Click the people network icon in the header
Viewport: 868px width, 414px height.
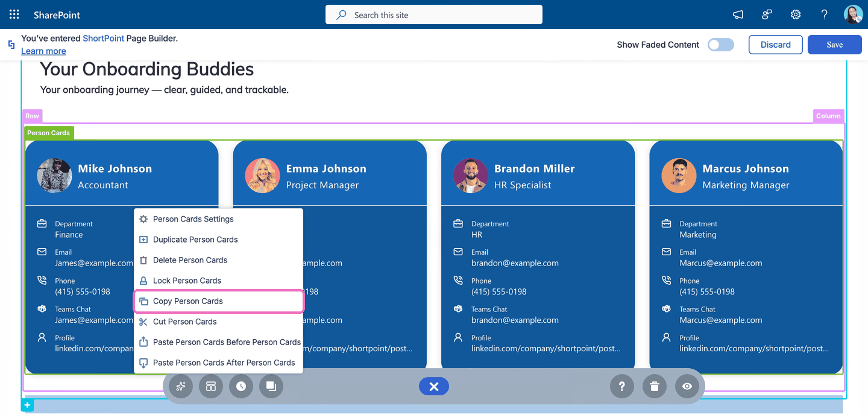pyautogui.click(x=767, y=14)
